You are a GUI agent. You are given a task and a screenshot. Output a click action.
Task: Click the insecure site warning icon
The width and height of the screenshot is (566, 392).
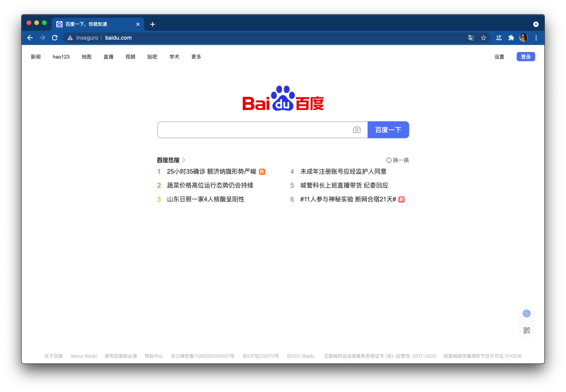(70, 38)
